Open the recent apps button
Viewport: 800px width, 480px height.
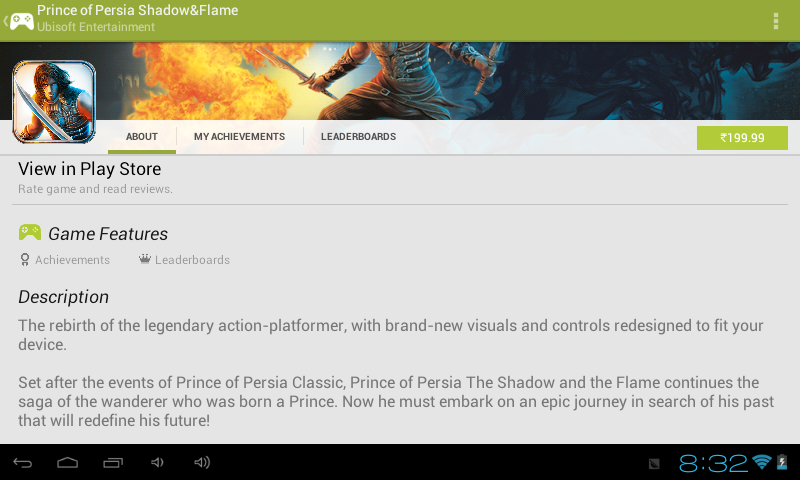point(113,462)
